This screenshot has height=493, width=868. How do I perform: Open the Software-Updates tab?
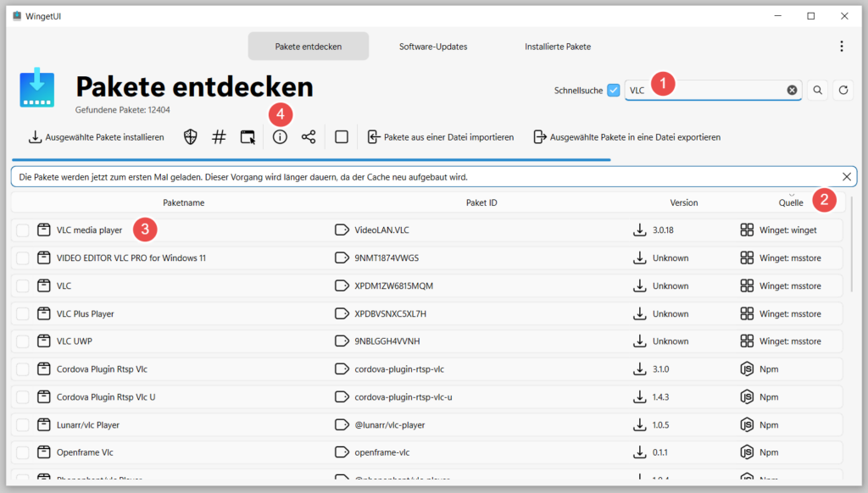[433, 47]
